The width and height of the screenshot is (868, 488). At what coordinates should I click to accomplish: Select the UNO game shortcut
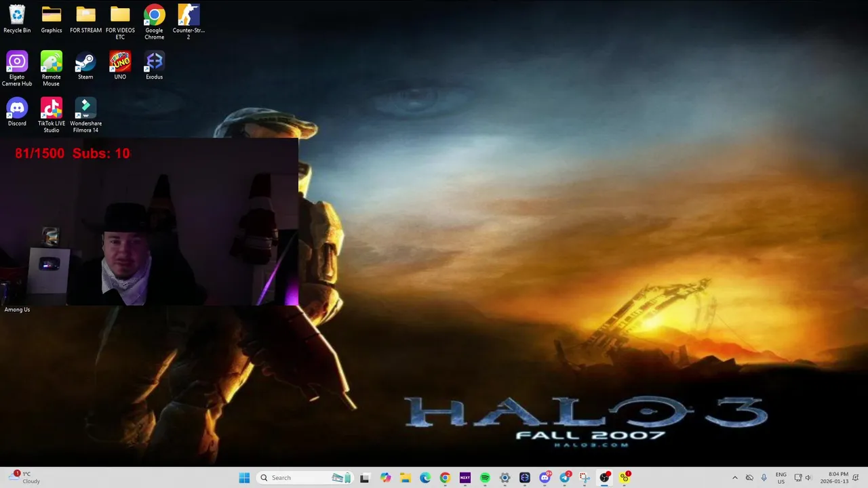coord(120,65)
